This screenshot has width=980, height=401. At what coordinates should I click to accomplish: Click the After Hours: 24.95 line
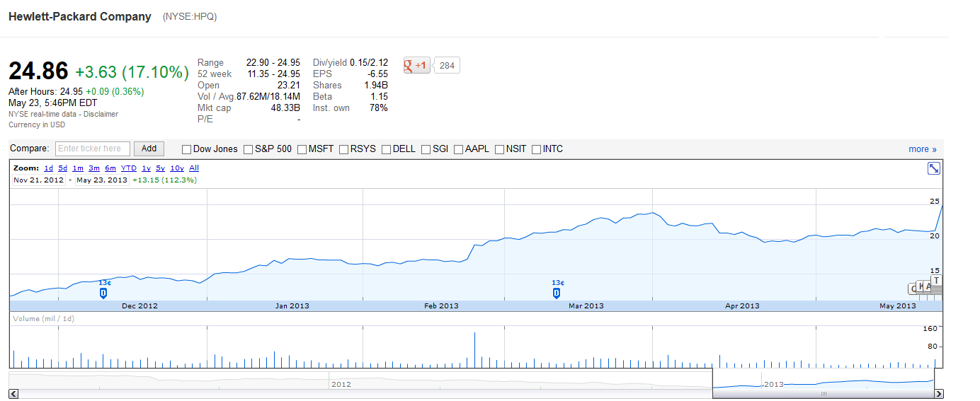(76, 91)
